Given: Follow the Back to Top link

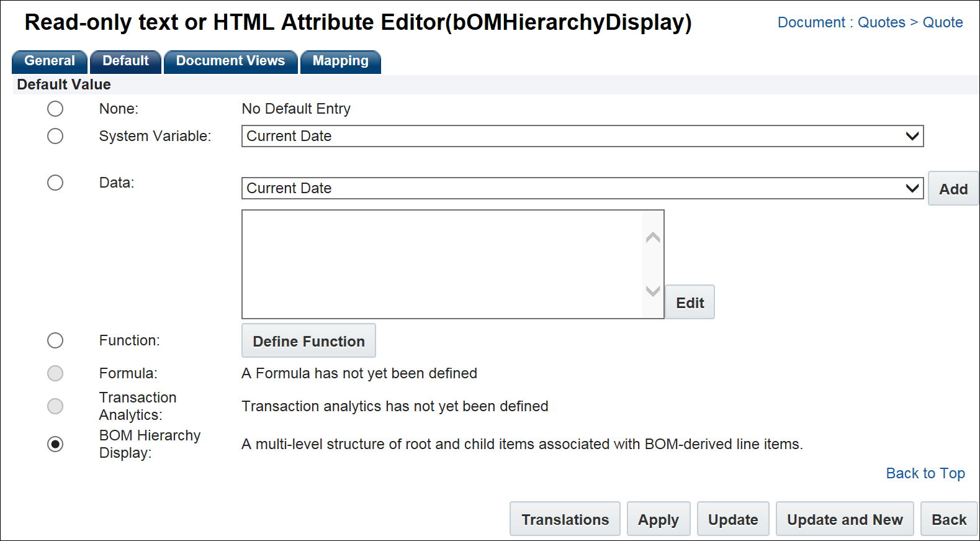Looking at the screenshot, I should click(x=925, y=473).
